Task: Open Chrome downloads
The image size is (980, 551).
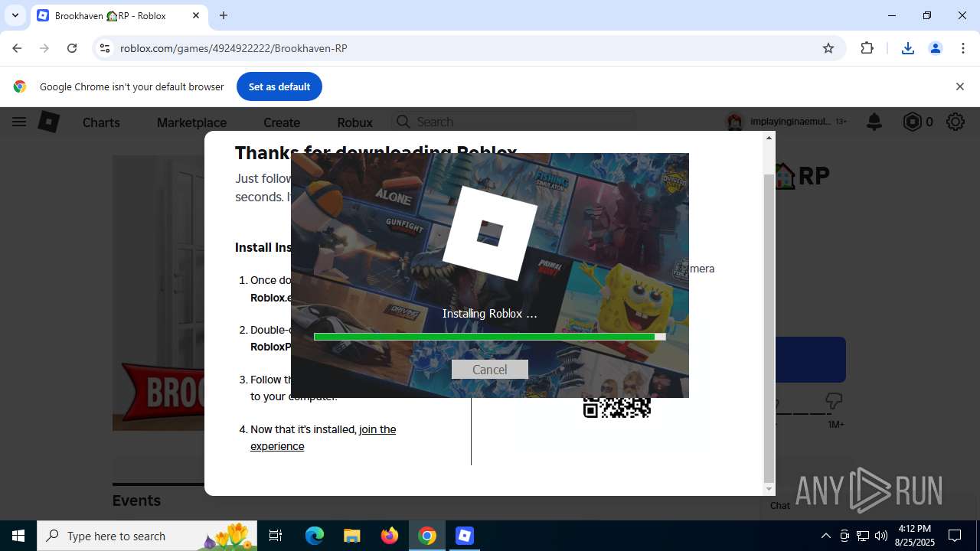Action: point(907,48)
